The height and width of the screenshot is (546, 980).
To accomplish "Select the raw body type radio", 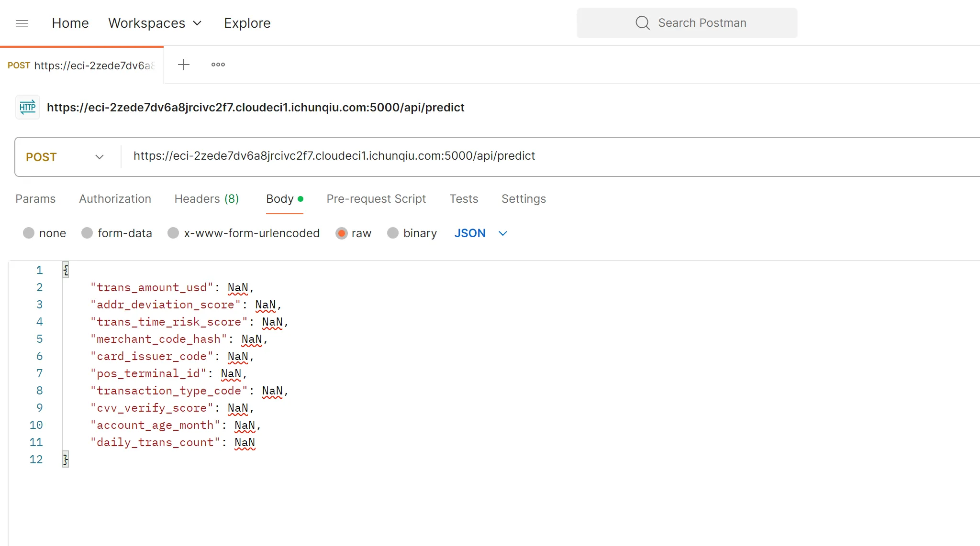I will 341,233.
